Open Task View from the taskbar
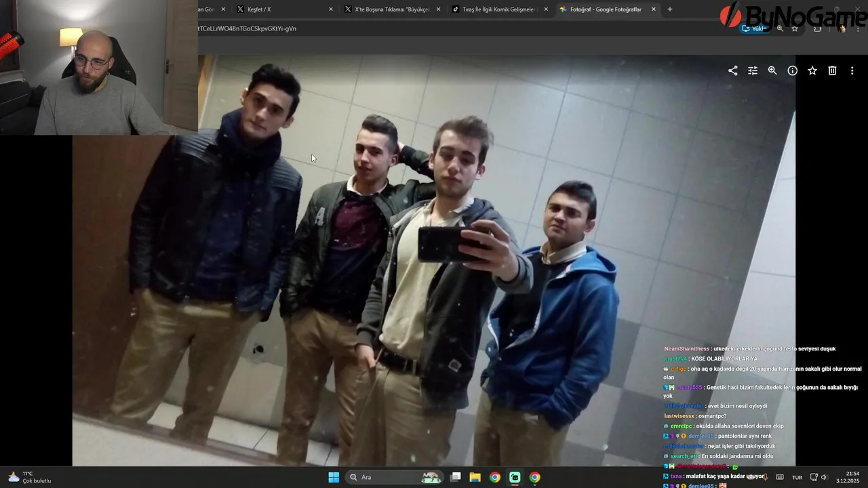The image size is (868, 488). pyautogui.click(x=456, y=477)
